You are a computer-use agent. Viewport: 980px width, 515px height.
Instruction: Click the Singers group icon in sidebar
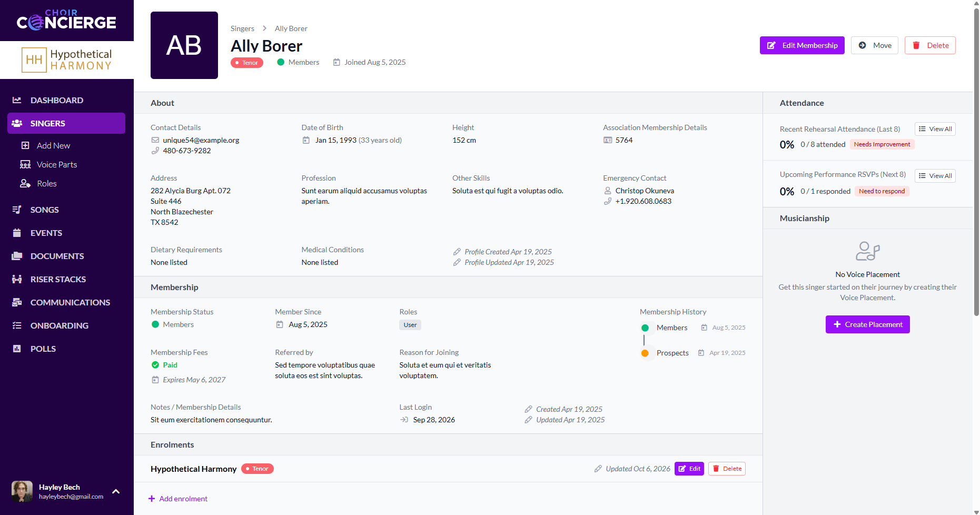pyautogui.click(x=17, y=123)
